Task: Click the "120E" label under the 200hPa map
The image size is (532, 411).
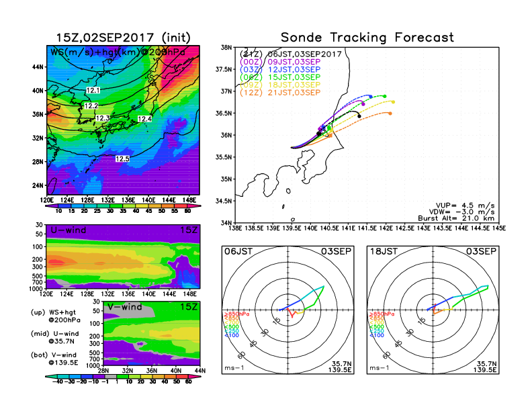Action: tap(47, 200)
